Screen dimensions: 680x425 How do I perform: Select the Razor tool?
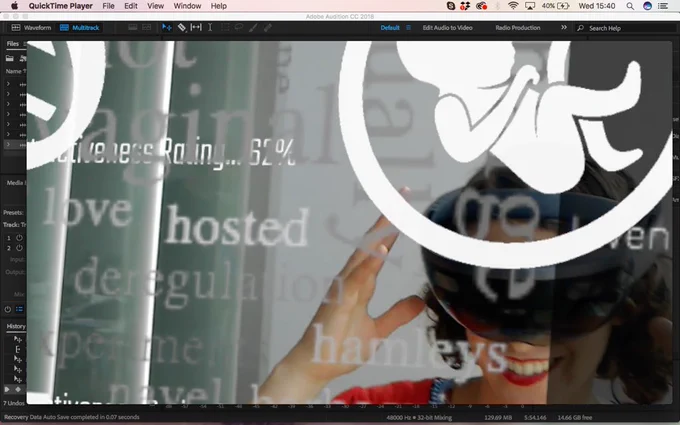click(x=182, y=27)
